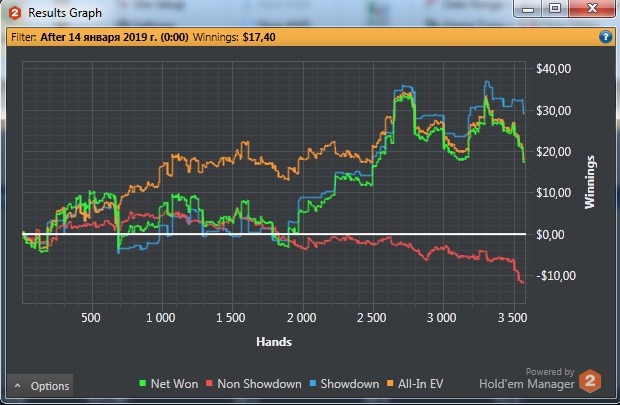Minimize the Results Graph window

pyautogui.click(x=528, y=9)
